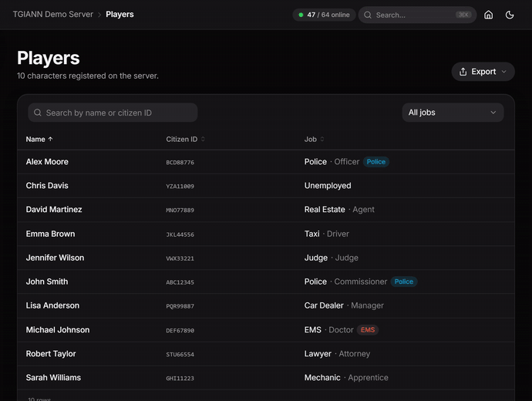Screen dimensions: 532x401
Task: Click citizen ID DEF67890
Action: coord(180,330)
